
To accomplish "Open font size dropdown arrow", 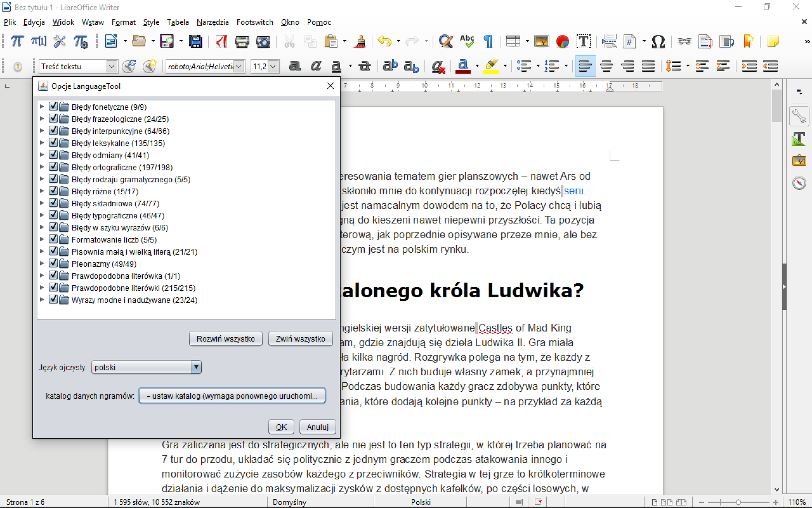I will point(273,66).
